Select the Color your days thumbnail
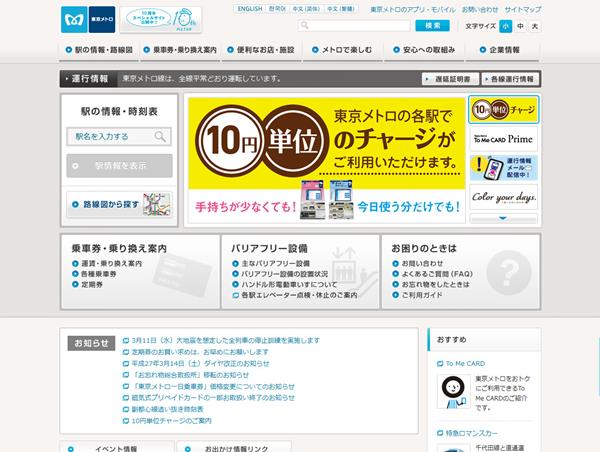 [x=504, y=197]
